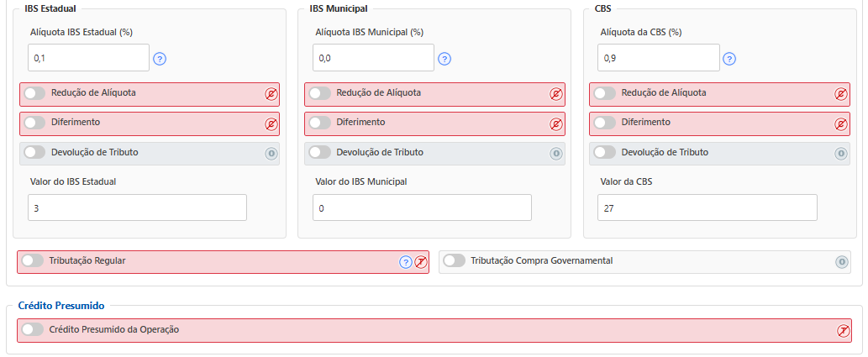Screen dimensions: 868x357
Task: Turn on Tributação Compra Governamental switch
Action: pyautogui.click(x=454, y=261)
